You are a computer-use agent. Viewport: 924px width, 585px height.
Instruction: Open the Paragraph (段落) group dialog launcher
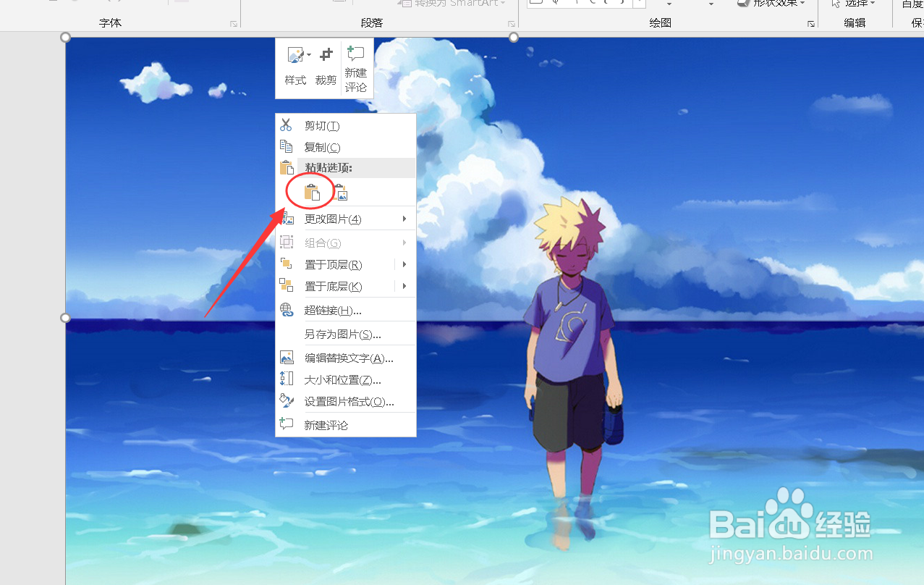[512, 24]
